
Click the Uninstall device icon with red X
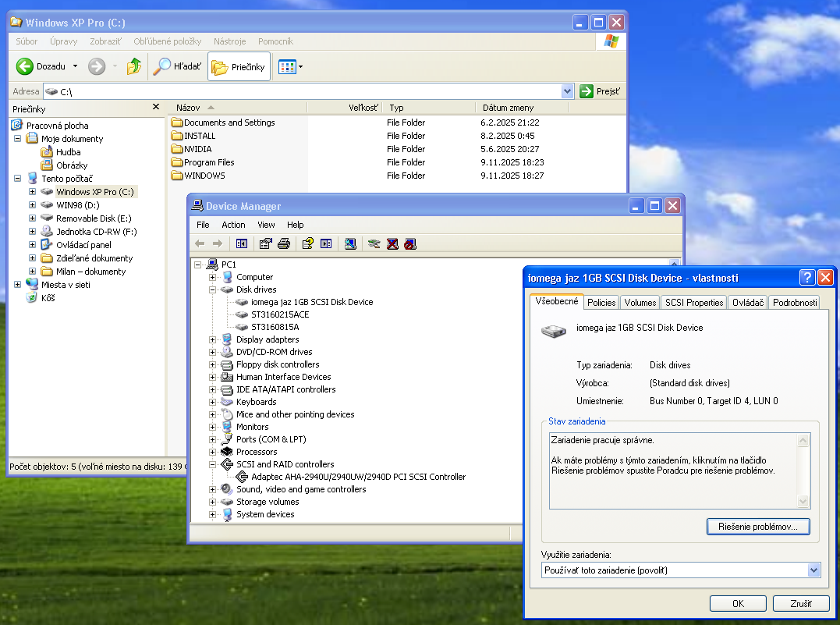(392, 244)
